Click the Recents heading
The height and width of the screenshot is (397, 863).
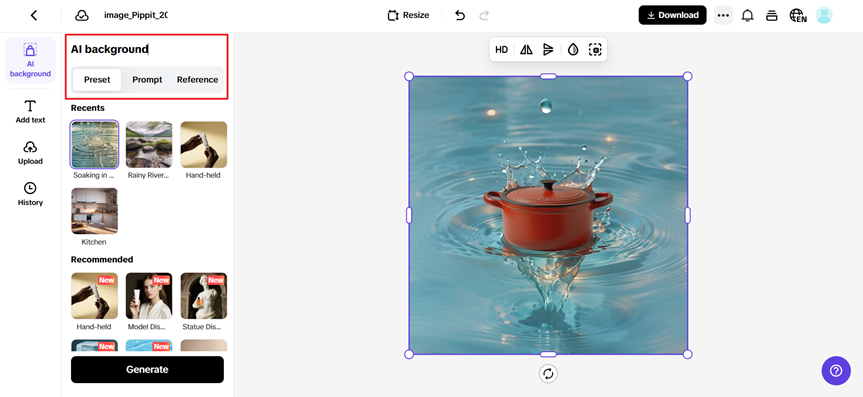88,108
